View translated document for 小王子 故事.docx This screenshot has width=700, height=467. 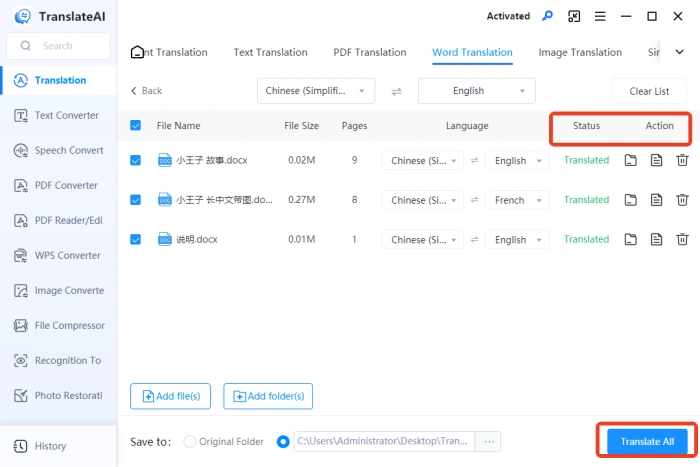click(656, 160)
